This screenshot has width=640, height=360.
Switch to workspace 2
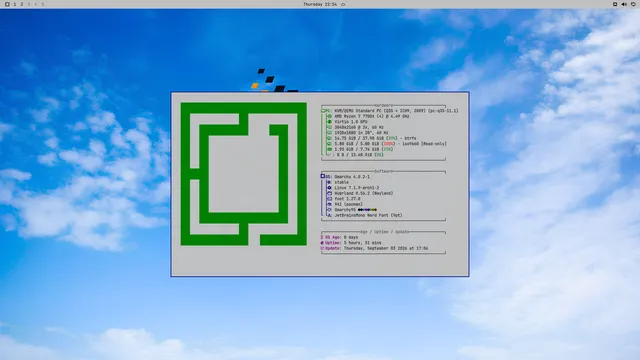(22, 4)
